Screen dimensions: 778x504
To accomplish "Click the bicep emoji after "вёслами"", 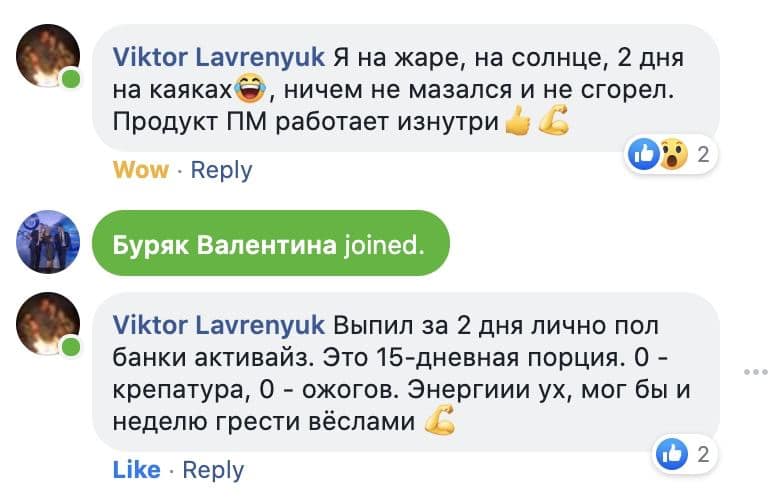I will click(x=440, y=423).
